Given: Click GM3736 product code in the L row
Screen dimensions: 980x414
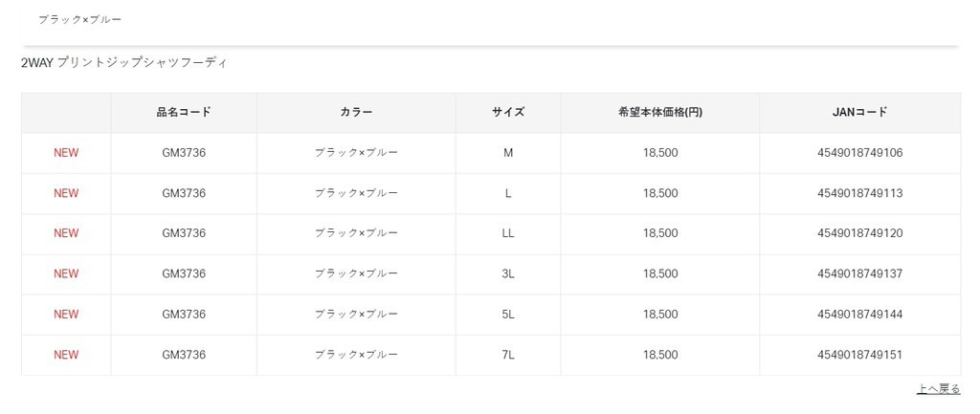Looking at the screenshot, I should click(184, 193).
